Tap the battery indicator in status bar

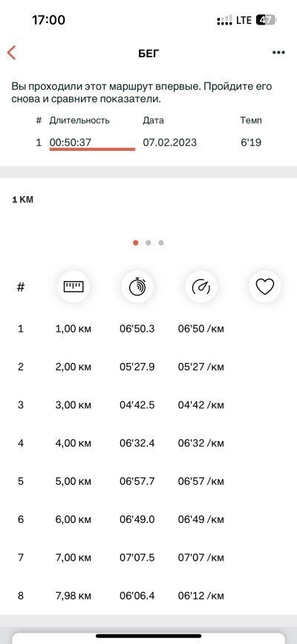point(266,20)
